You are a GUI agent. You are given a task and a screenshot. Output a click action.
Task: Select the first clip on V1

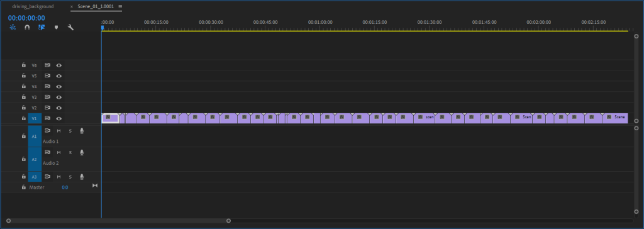click(x=111, y=118)
